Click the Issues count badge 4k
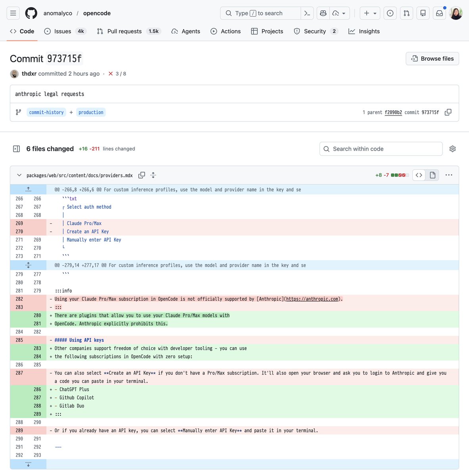 [x=81, y=31]
